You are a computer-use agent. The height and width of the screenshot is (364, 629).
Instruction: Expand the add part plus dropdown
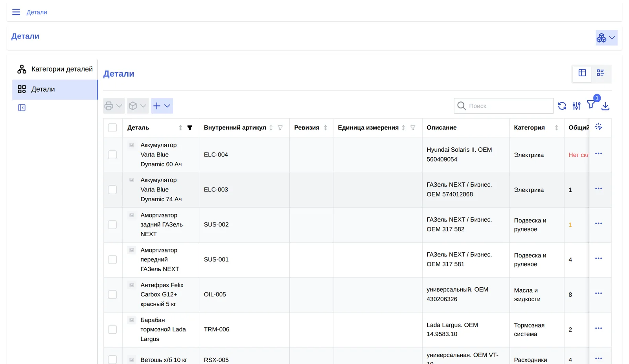(162, 106)
